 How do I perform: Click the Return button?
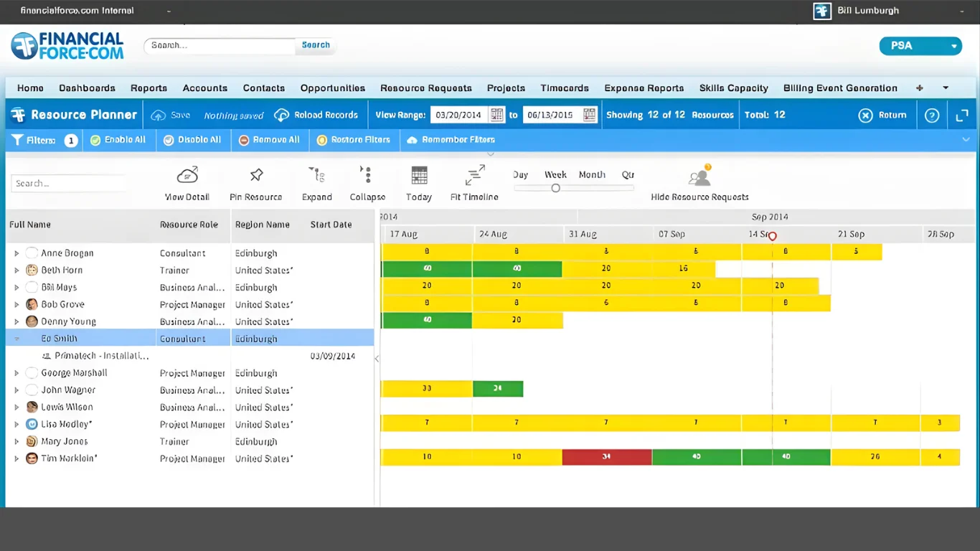click(882, 115)
